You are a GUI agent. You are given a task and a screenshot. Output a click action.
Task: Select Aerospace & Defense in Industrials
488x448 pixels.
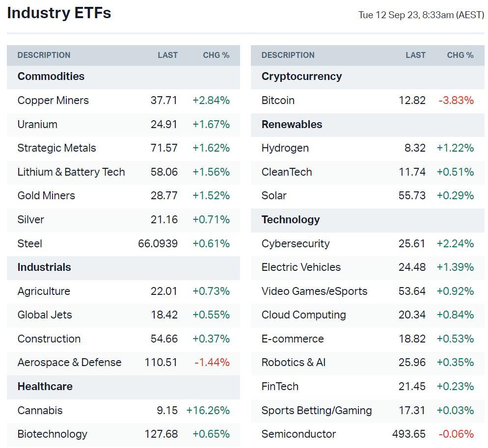(69, 363)
